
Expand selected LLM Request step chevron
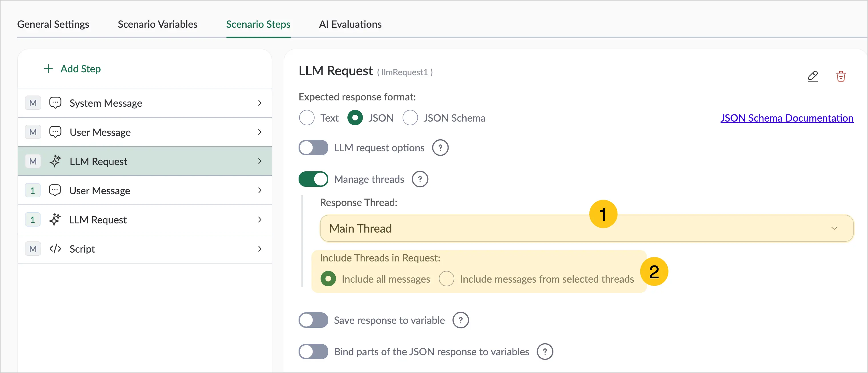[x=259, y=161]
